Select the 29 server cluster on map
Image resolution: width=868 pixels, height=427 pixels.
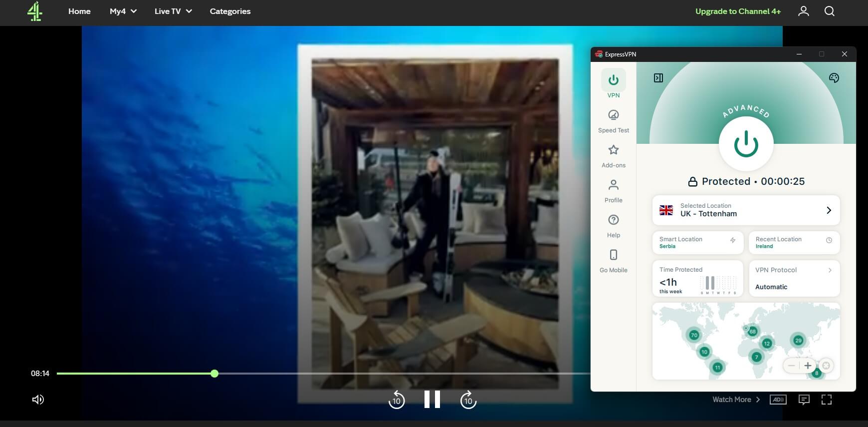(x=798, y=341)
